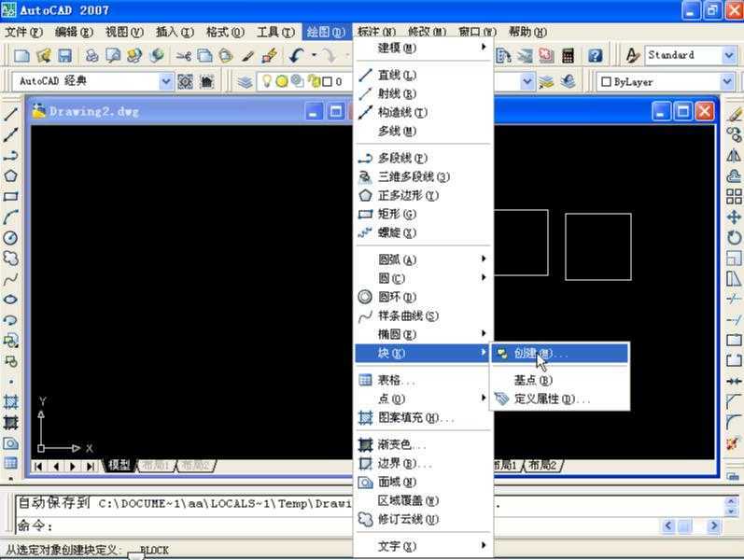Select the Rectangle tool in left toolbar

(x=10, y=197)
